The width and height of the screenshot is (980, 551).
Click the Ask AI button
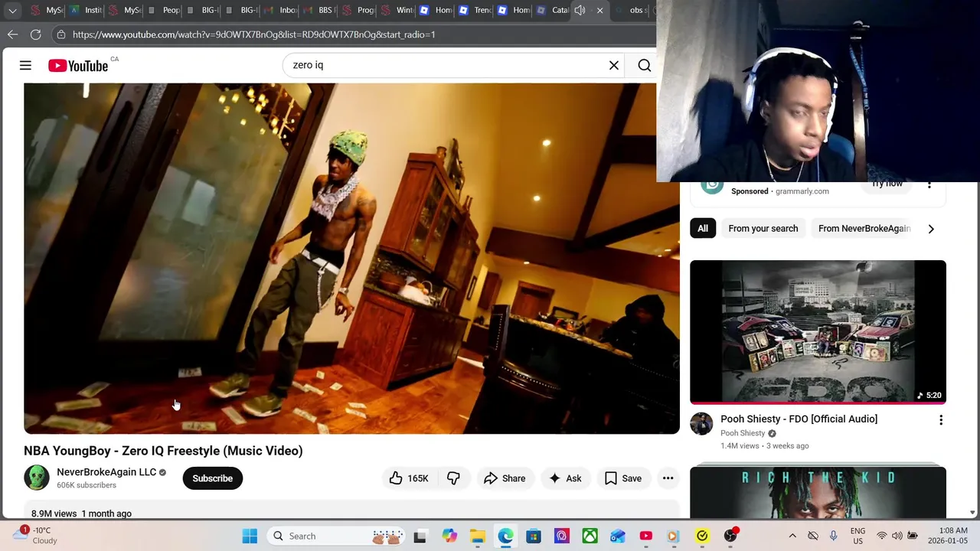pos(565,478)
